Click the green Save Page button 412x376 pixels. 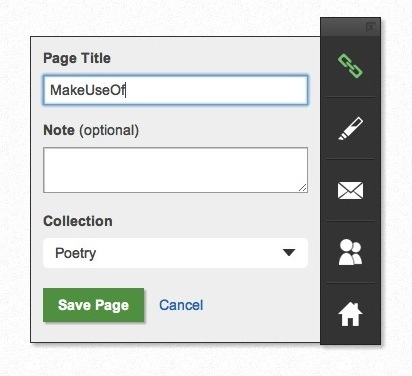(94, 305)
